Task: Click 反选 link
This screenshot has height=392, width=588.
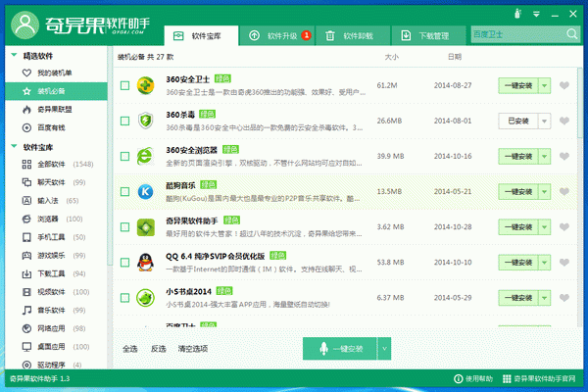Action: click(158, 349)
